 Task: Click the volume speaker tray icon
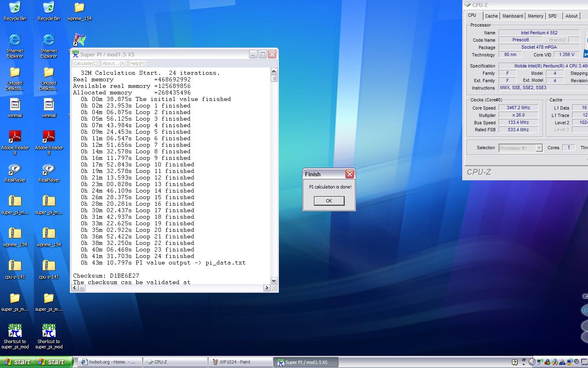[x=577, y=361]
